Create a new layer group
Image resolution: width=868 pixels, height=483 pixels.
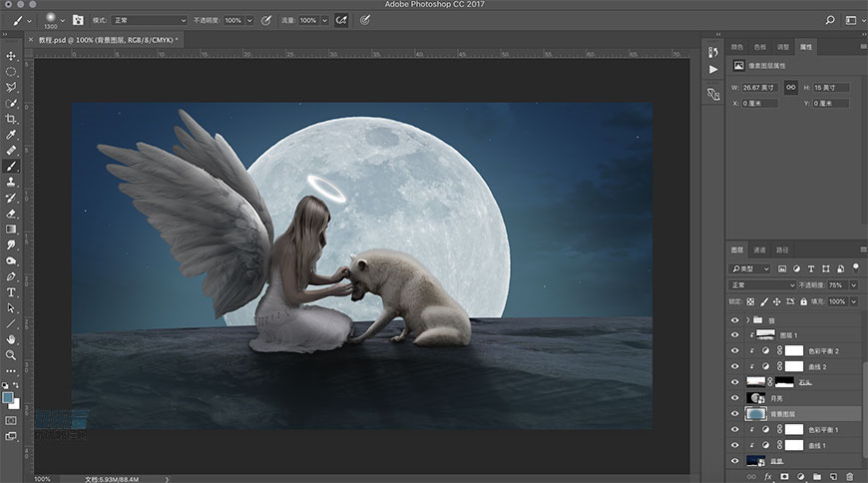(x=817, y=476)
